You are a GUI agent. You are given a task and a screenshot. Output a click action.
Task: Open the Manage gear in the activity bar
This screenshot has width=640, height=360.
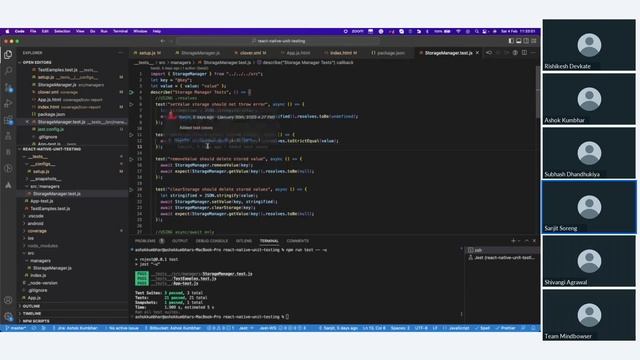(x=8, y=316)
